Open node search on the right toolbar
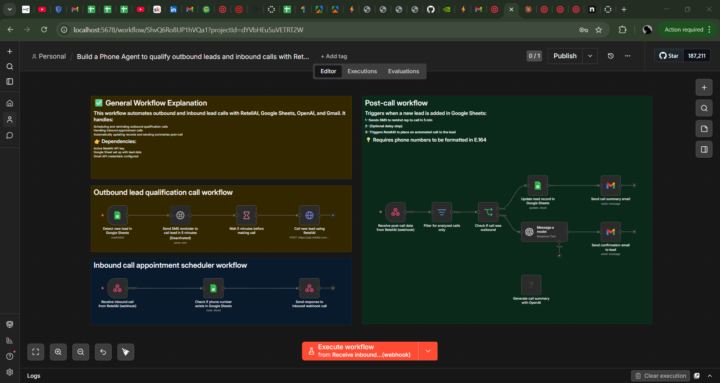 (x=704, y=108)
